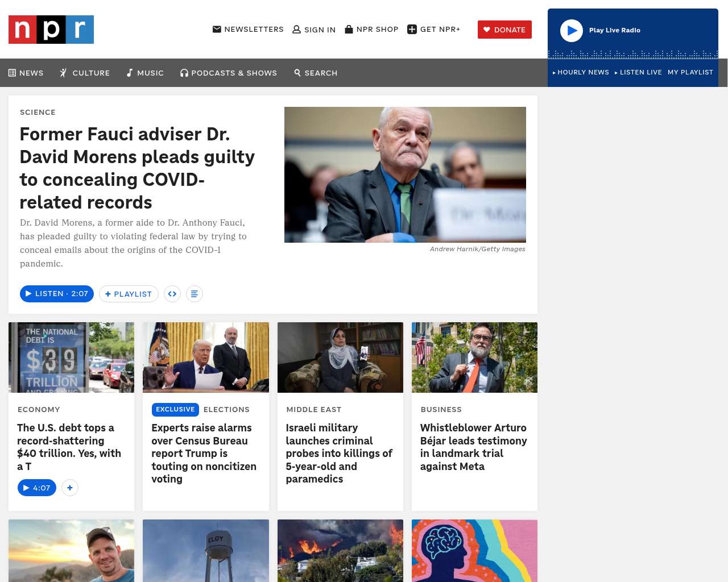Open the wildfire hillside thumbnail
The height and width of the screenshot is (582, 728).
point(340,551)
